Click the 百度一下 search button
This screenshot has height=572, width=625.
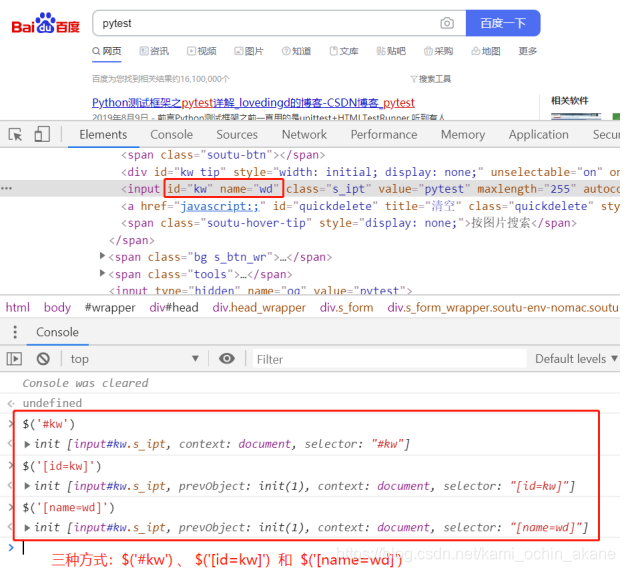coord(503,23)
